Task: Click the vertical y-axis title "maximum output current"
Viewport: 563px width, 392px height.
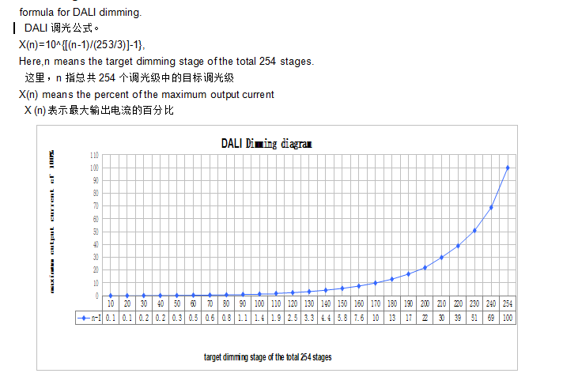Action: (52, 221)
